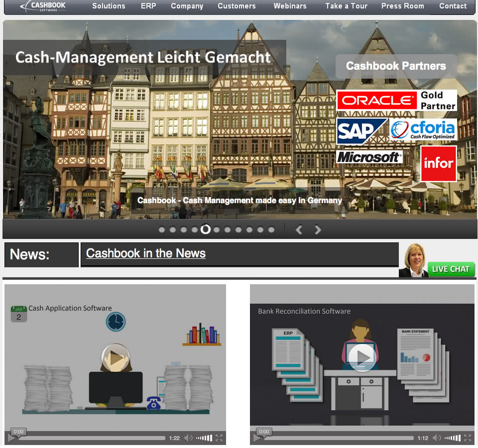Click the LIVE CHAT button
This screenshot has width=478, height=448.
(451, 269)
